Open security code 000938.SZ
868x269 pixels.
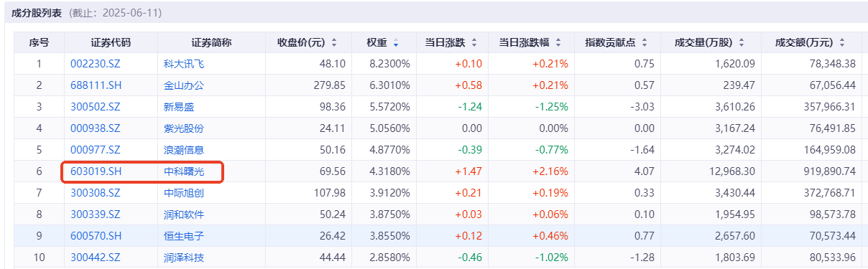tap(95, 128)
